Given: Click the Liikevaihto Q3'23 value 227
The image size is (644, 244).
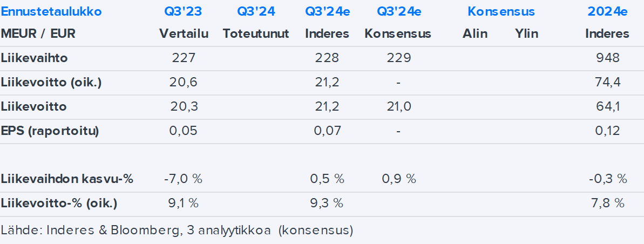Looking at the screenshot, I should (184, 58).
